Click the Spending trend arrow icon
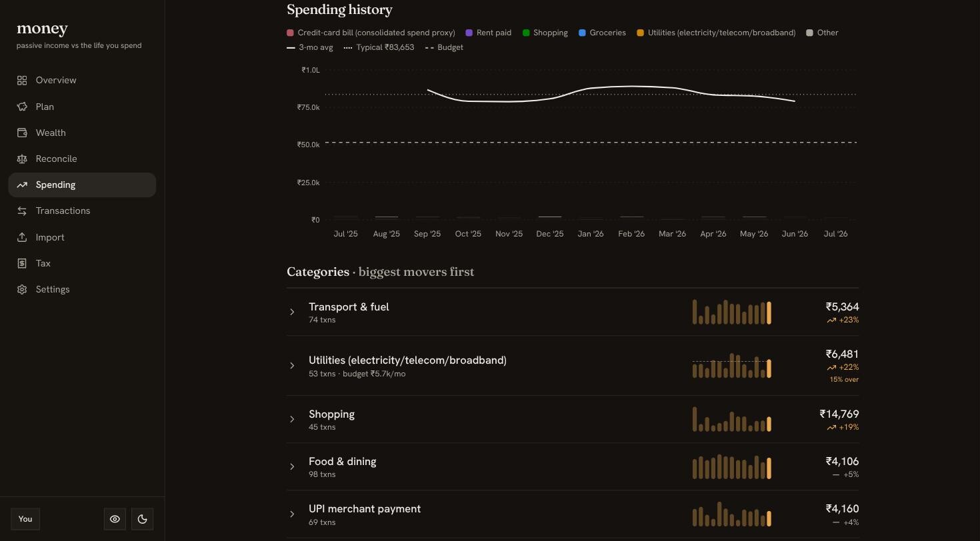The width and height of the screenshot is (980, 541). (x=22, y=185)
